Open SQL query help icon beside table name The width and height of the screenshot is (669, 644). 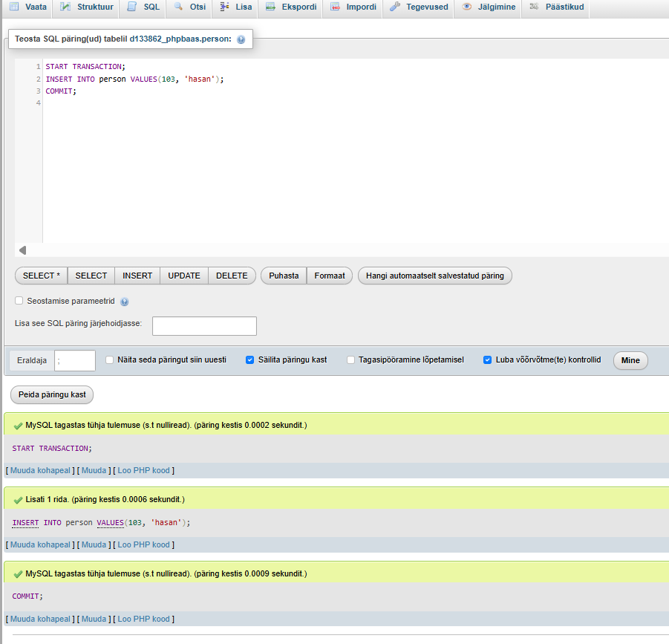click(x=241, y=39)
